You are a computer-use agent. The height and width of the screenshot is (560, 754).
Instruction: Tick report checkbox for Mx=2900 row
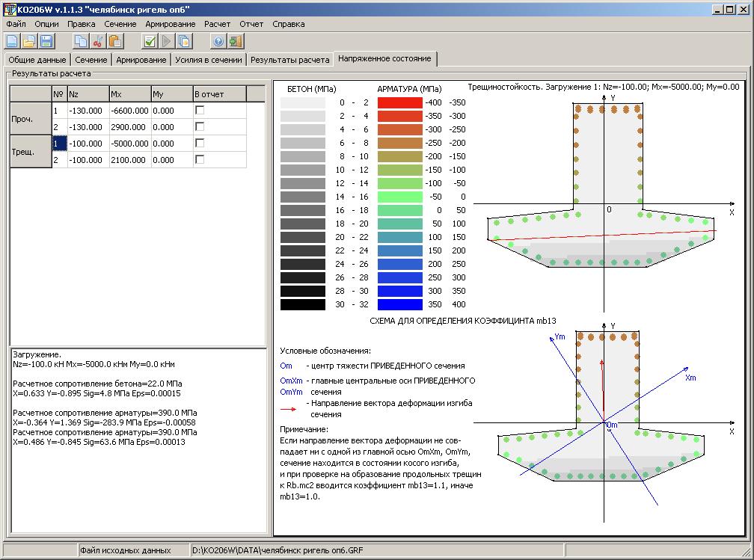[200, 126]
